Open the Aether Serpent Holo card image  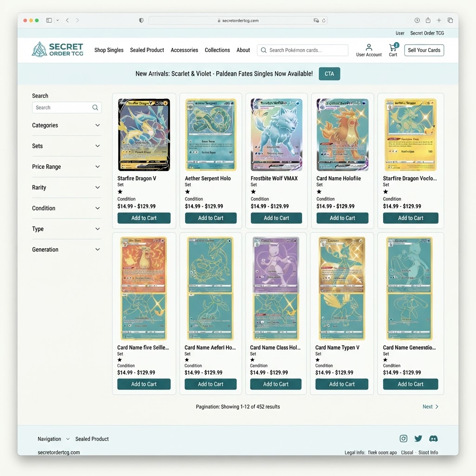pos(211,134)
